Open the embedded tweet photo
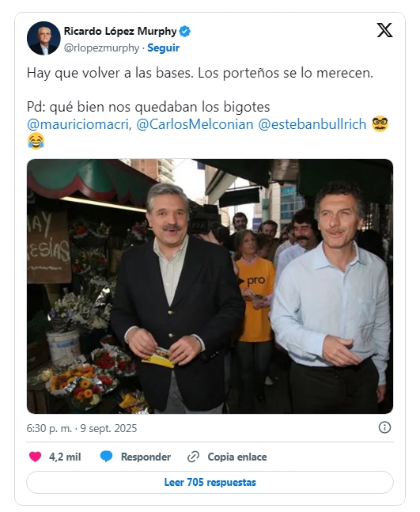Image resolution: width=420 pixels, height=512 pixels. pos(210,286)
